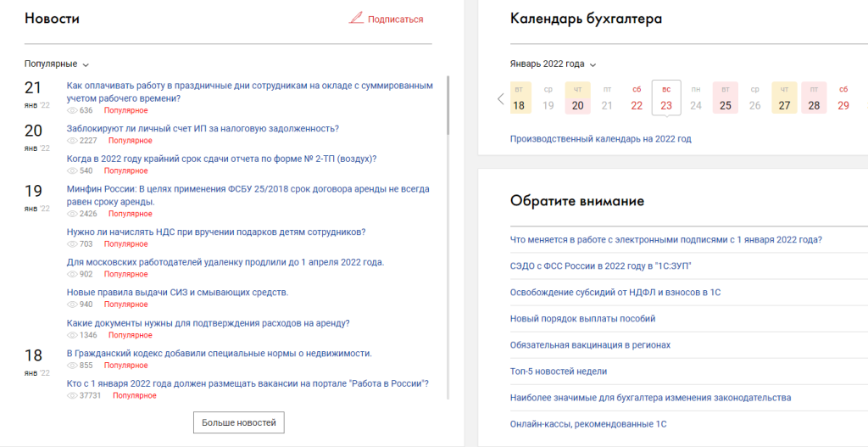Select highlighted calendar date 18 Tuesday
The height and width of the screenshot is (447, 868).
pos(519,98)
